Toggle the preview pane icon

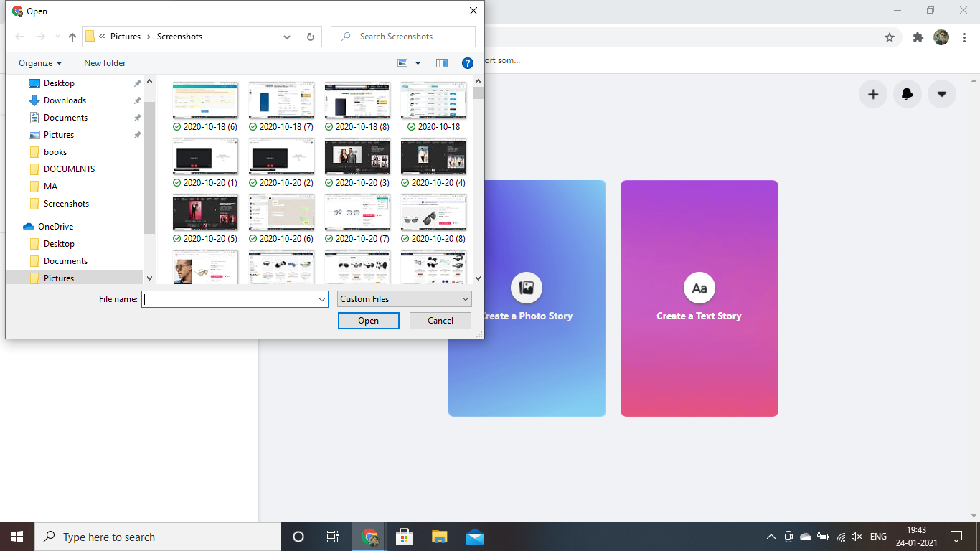pos(442,63)
